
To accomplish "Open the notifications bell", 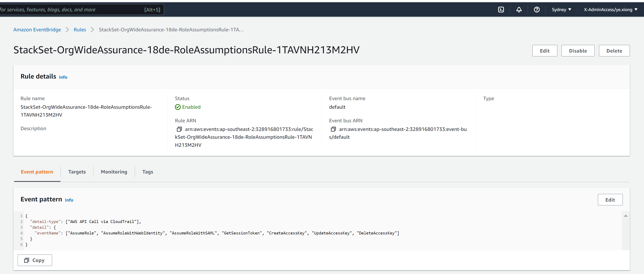I will 519,10.
